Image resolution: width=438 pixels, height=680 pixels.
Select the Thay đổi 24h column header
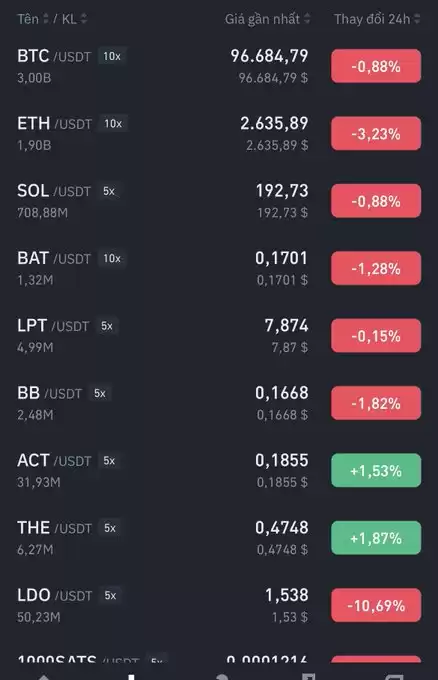pyautogui.click(x=372, y=19)
